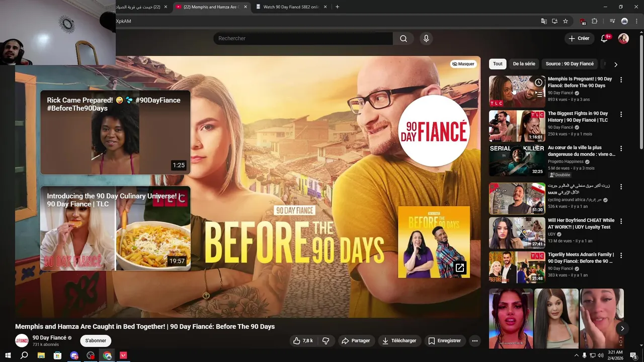Open the 90 Day Fiancé channel name link
This screenshot has height=362, width=644.
pos(49,338)
